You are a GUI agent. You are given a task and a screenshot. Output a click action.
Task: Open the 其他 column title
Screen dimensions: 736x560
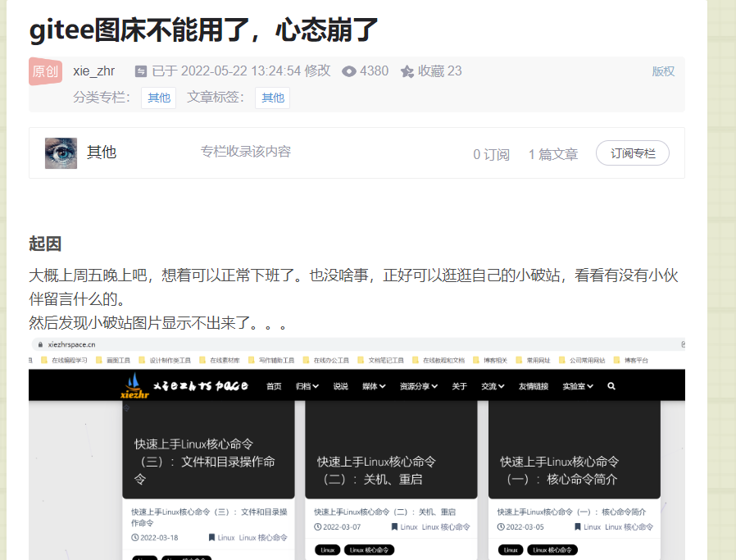pos(102,152)
